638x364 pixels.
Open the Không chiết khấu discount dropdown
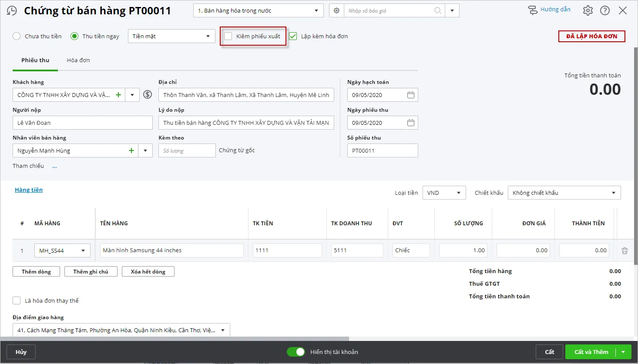tap(613, 193)
